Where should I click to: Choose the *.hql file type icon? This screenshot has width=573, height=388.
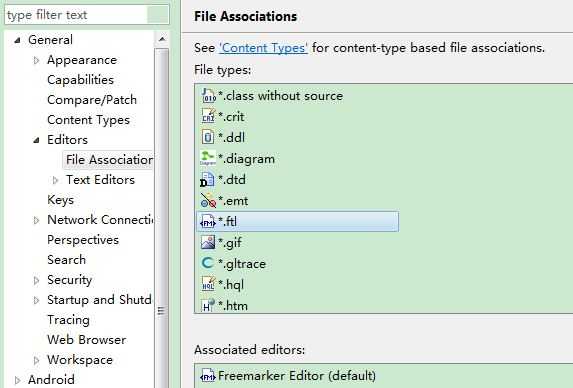click(208, 284)
